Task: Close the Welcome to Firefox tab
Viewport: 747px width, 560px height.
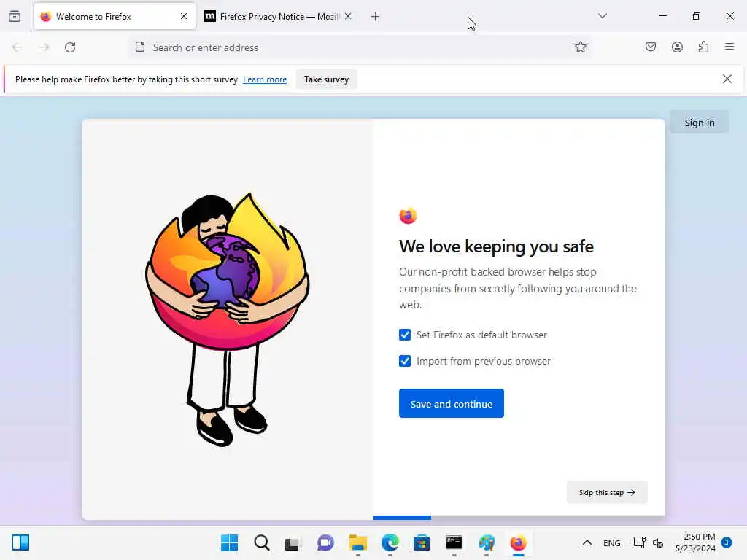Action: pyautogui.click(x=184, y=17)
